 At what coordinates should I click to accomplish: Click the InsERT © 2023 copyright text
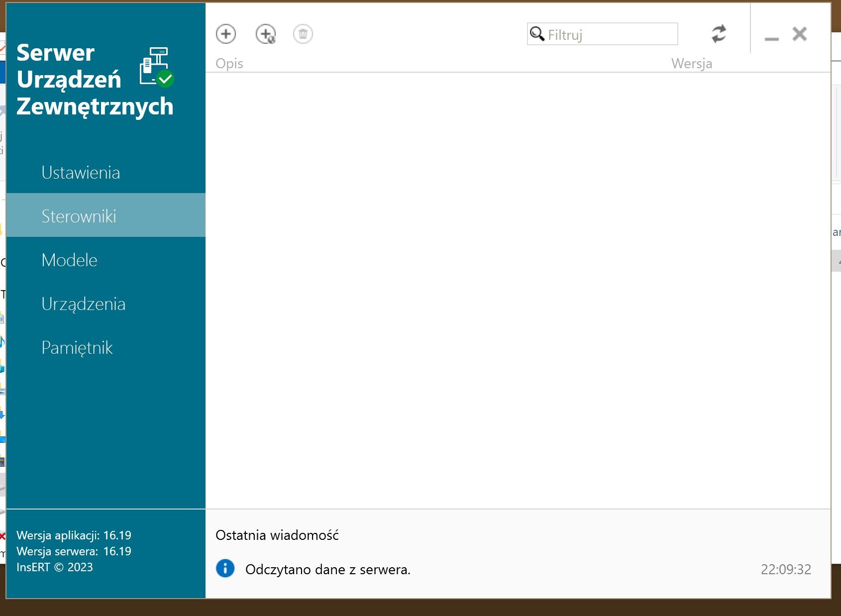pyautogui.click(x=55, y=567)
